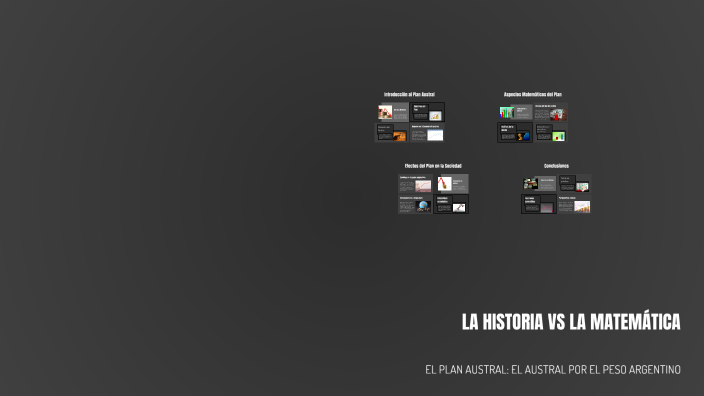Open Conclusiones slide with photo collage
This screenshot has height=396, width=704.
(x=539, y=184)
